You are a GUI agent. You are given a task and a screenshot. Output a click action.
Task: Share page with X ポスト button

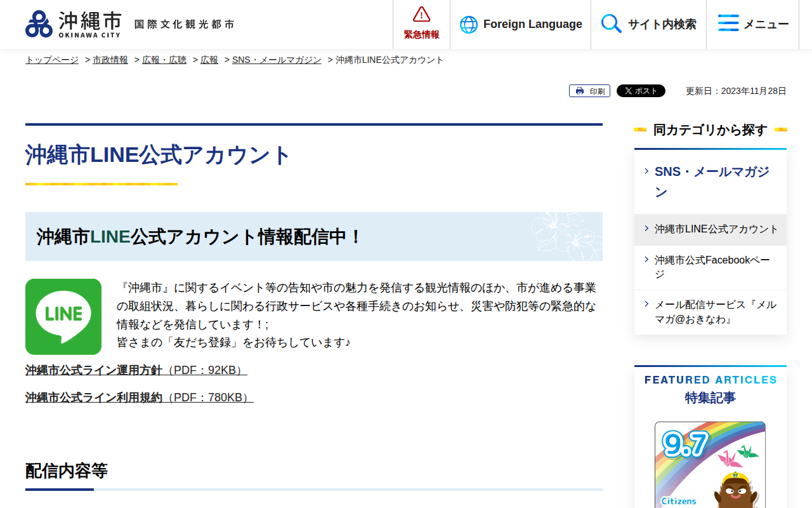pos(641,91)
